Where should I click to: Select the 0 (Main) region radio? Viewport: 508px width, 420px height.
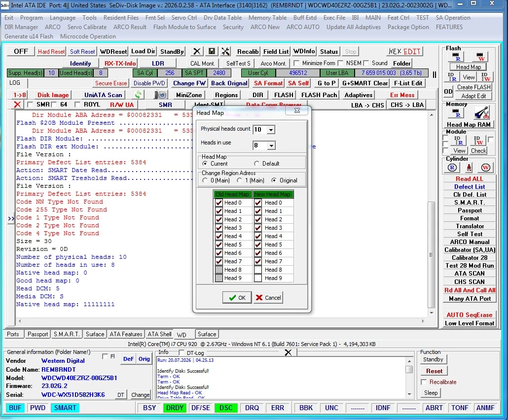pyautogui.click(x=205, y=180)
